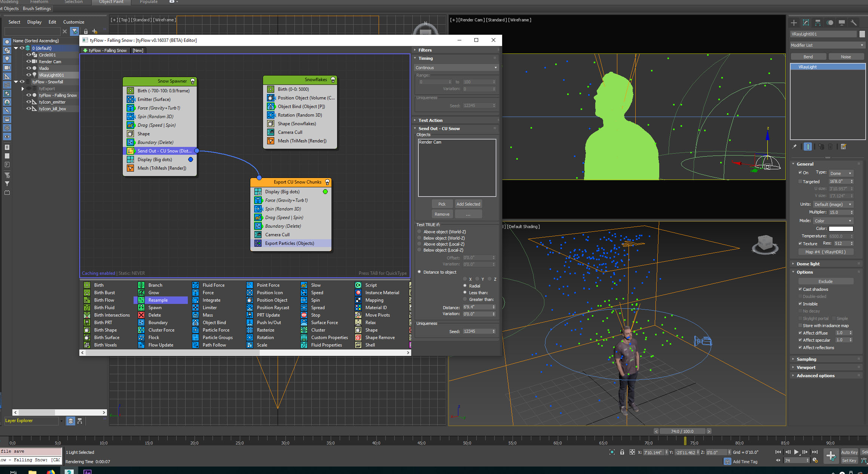
Task: Click the Add Selected button
Action: [468, 204]
